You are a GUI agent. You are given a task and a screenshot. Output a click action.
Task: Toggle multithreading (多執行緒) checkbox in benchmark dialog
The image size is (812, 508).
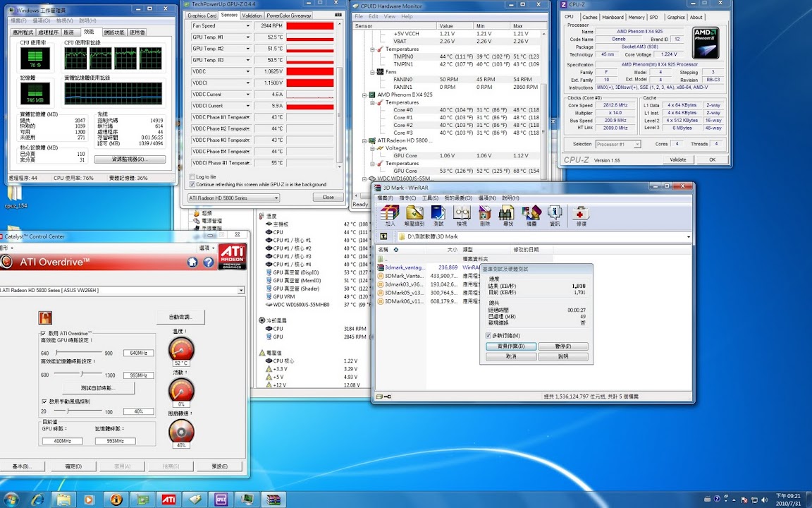pos(488,335)
